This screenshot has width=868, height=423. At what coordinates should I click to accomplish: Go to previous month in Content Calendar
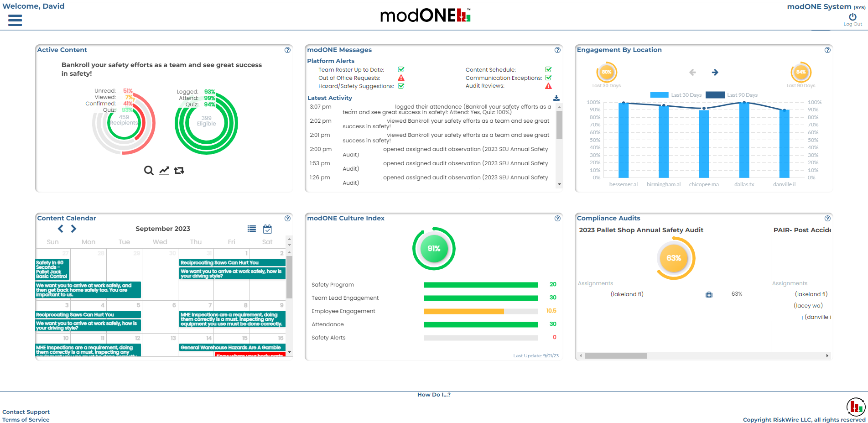point(61,229)
